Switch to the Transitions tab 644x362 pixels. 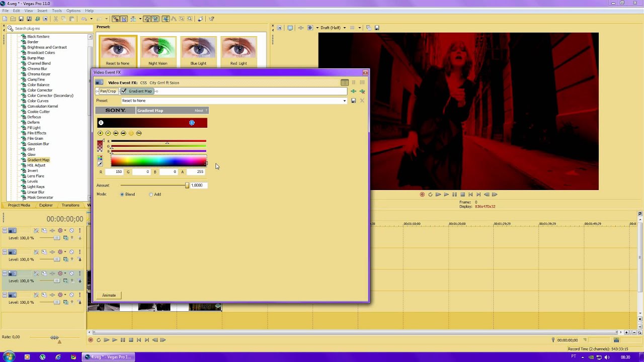70,205
